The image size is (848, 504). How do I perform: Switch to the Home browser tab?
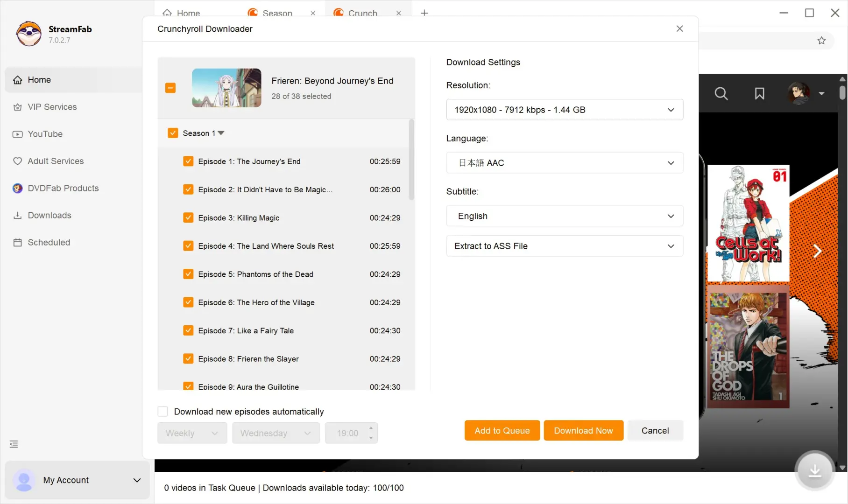click(188, 13)
